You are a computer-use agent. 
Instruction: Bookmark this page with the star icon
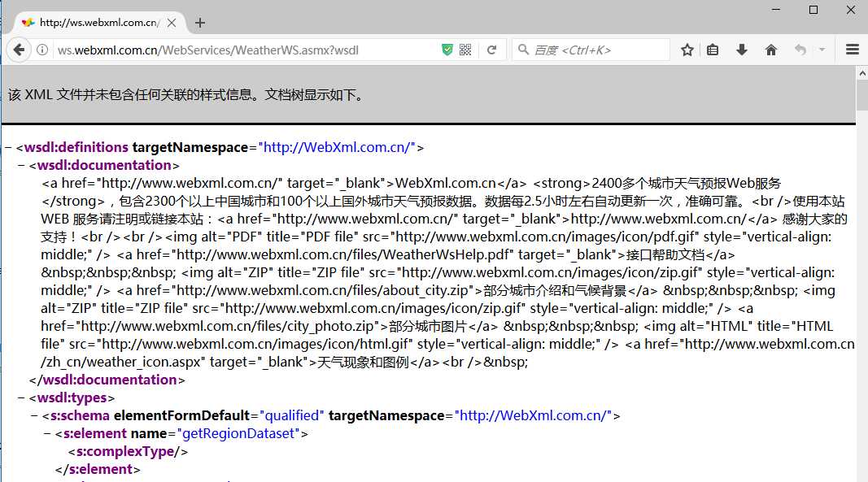687,50
